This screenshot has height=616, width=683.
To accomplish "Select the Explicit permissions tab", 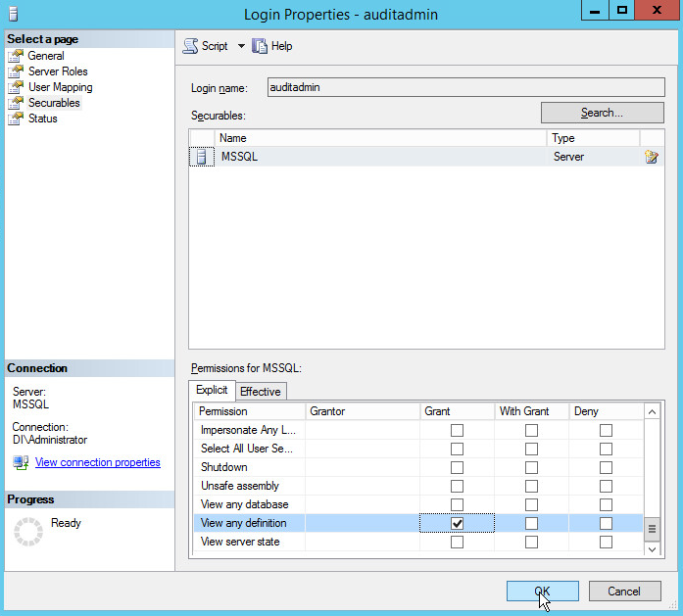I will coord(212,391).
